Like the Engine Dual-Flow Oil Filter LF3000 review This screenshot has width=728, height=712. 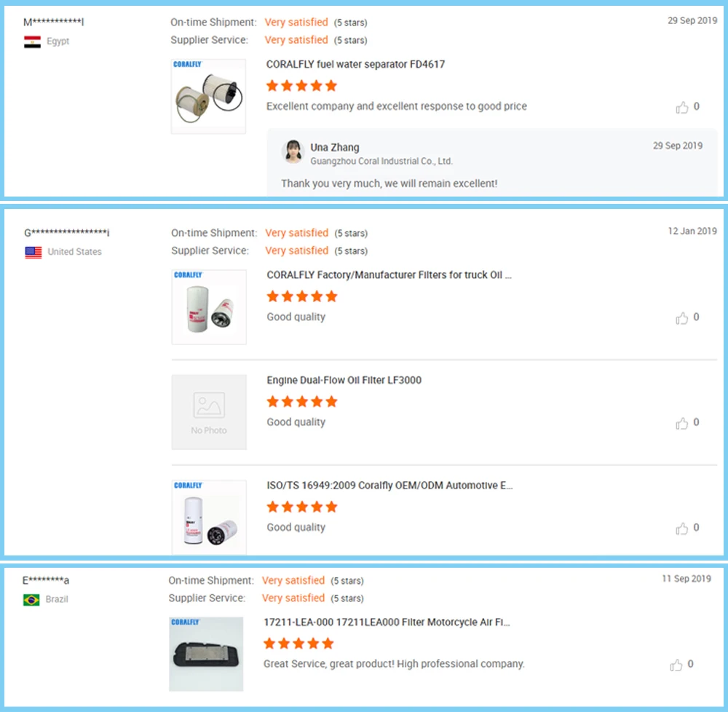(x=682, y=424)
